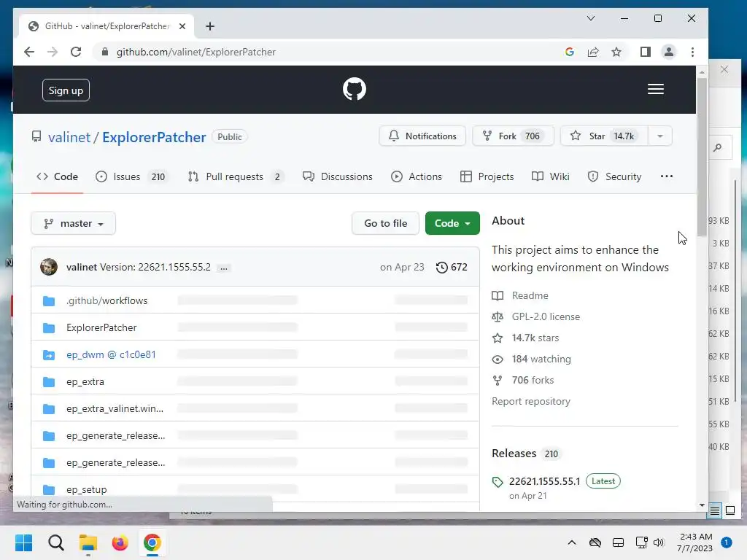Open the Pull requests tab
The image size is (747, 560).
pyautogui.click(x=236, y=176)
